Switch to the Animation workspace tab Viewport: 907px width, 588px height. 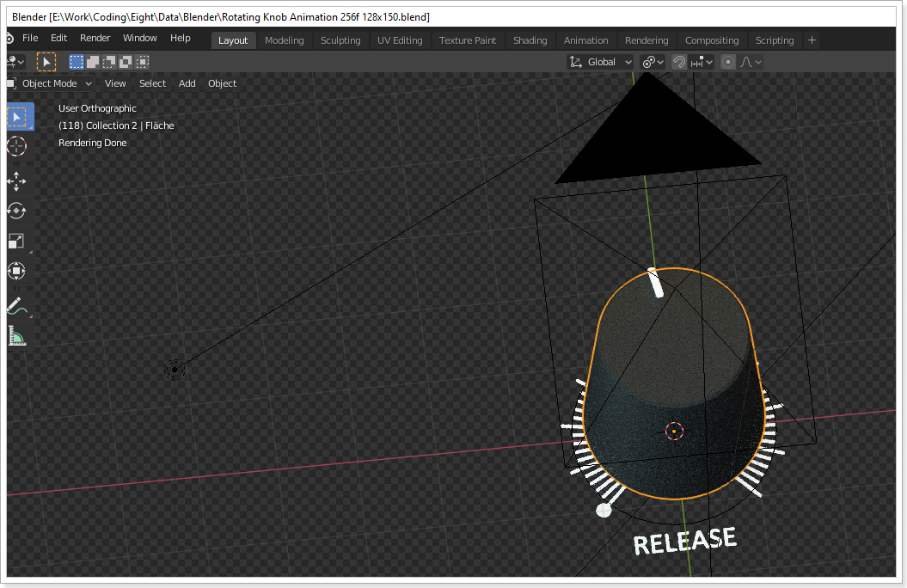[586, 40]
